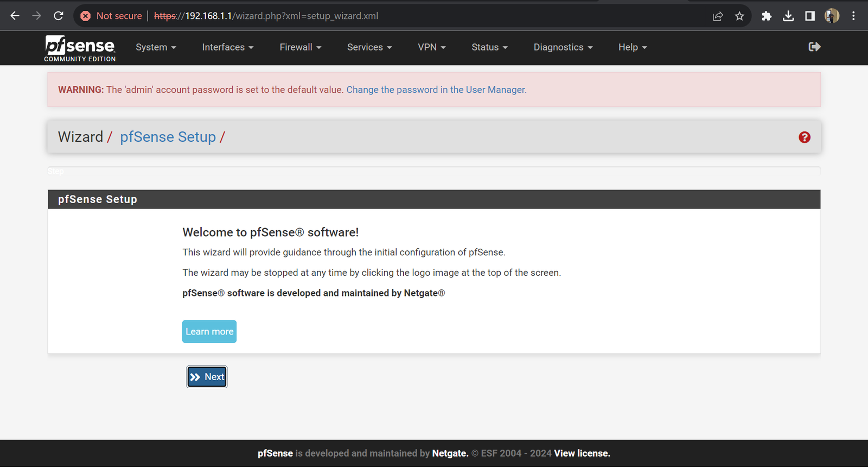The height and width of the screenshot is (467, 868).
Task: Open the red help question mark icon
Action: click(x=804, y=137)
